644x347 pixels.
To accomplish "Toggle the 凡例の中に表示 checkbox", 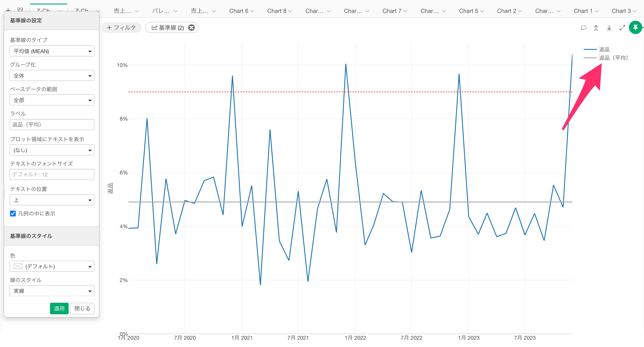I will click(x=13, y=213).
